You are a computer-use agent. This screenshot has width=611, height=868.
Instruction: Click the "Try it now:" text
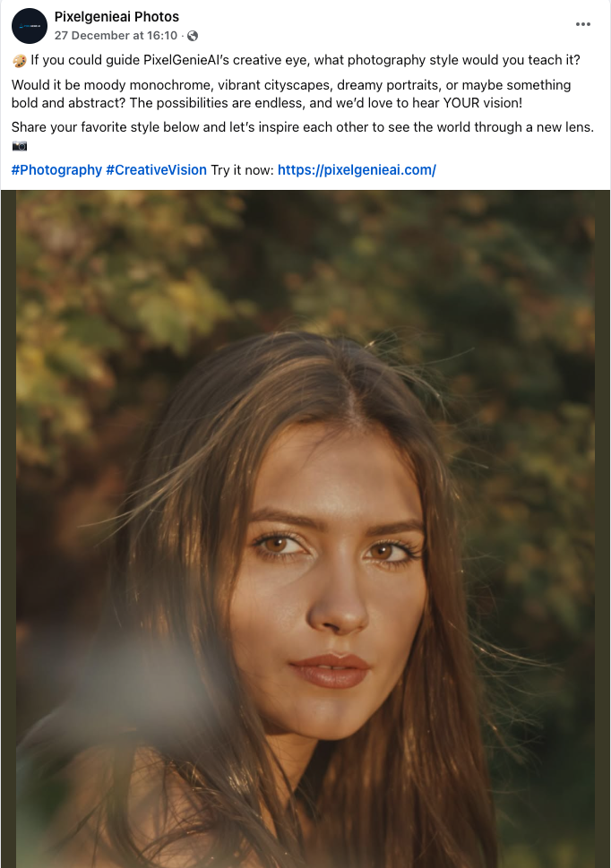(x=242, y=169)
